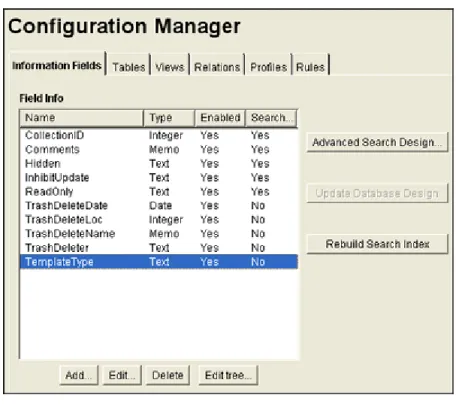Sort by the Name column header
The width and height of the screenshot is (459, 404).
(82, 118)
